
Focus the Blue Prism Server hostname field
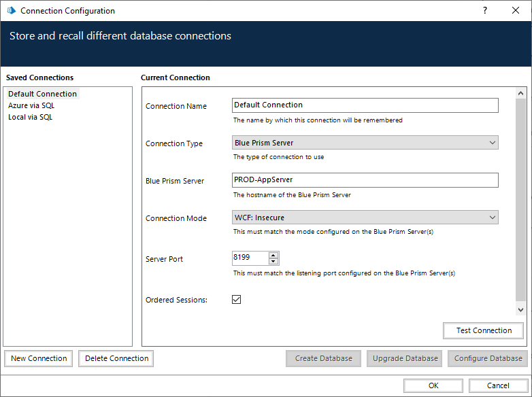click(x=365, y=180)
